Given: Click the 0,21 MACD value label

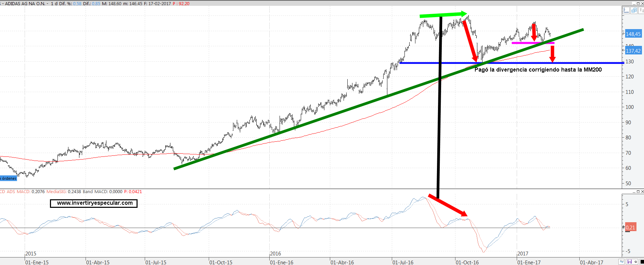Looking at the screenshot, I should [630, 227].
